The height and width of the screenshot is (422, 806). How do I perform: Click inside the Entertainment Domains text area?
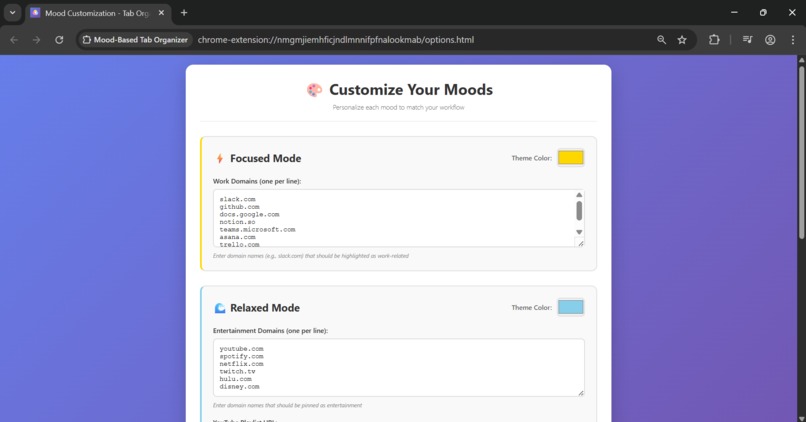[x=398, y=368]
